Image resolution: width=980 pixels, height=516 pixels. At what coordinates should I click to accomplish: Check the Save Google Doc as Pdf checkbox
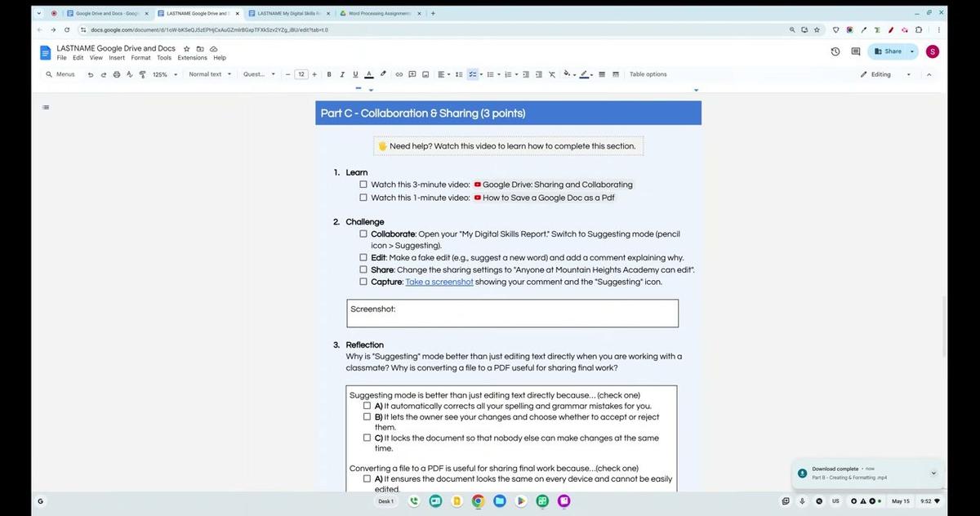coord(363,198)
